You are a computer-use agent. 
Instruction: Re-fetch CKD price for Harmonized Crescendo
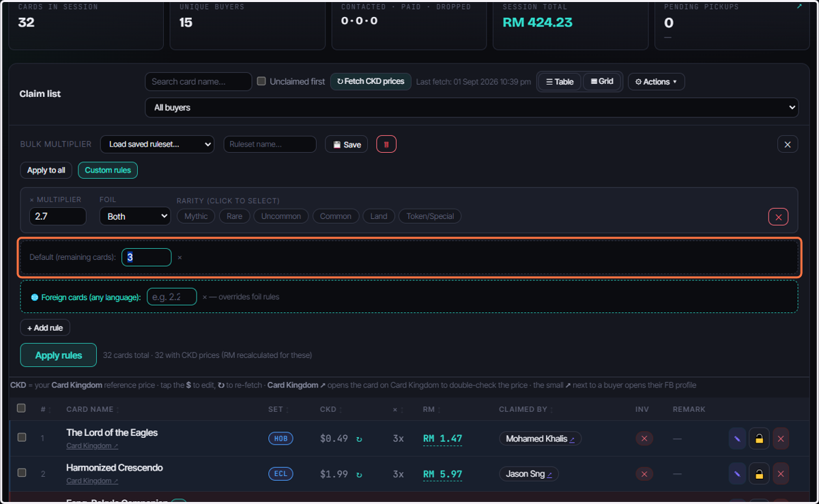(359, 474)
